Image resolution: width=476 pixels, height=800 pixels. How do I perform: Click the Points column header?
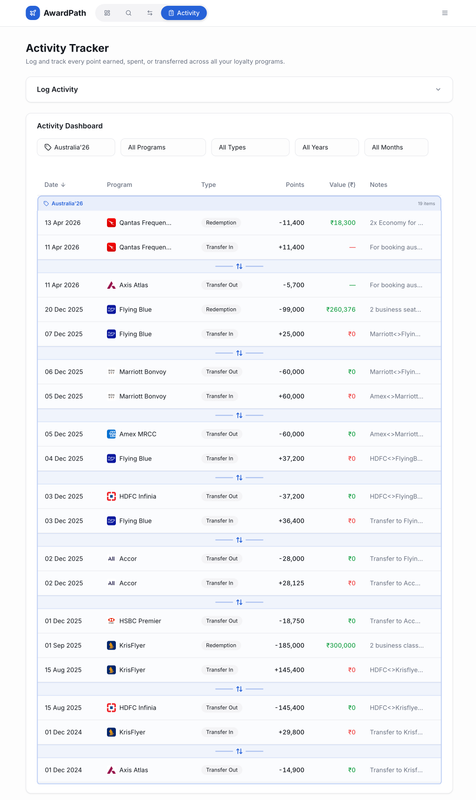[x=294, y=185]
